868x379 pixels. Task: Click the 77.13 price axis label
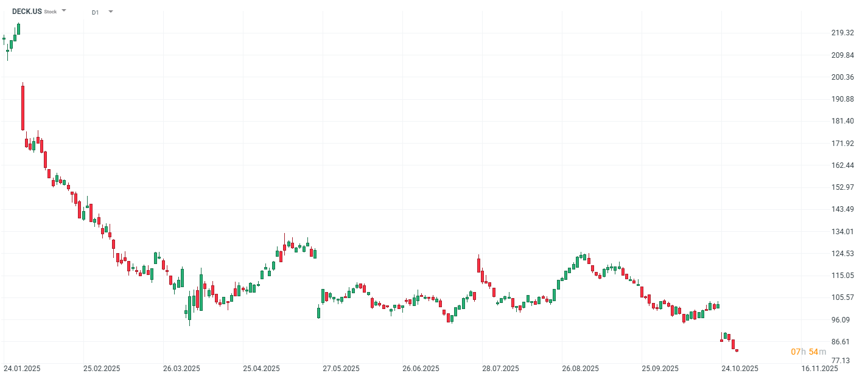(x=842, y=360)
